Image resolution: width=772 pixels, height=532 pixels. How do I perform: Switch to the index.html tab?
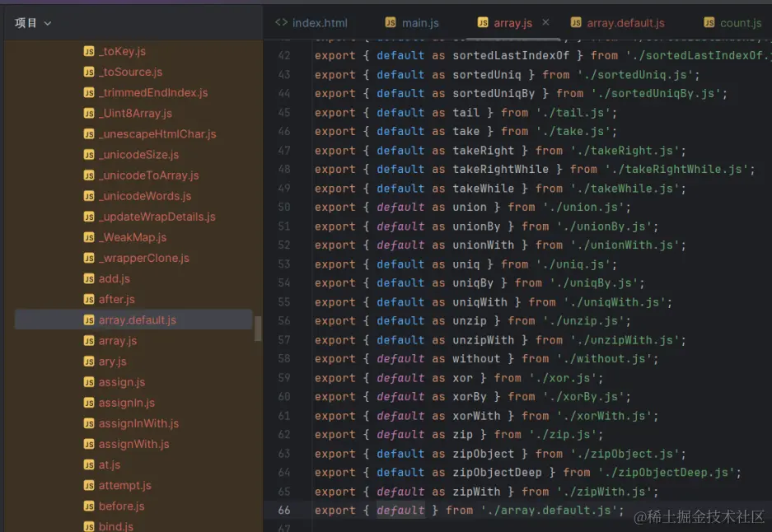[311, 22]
